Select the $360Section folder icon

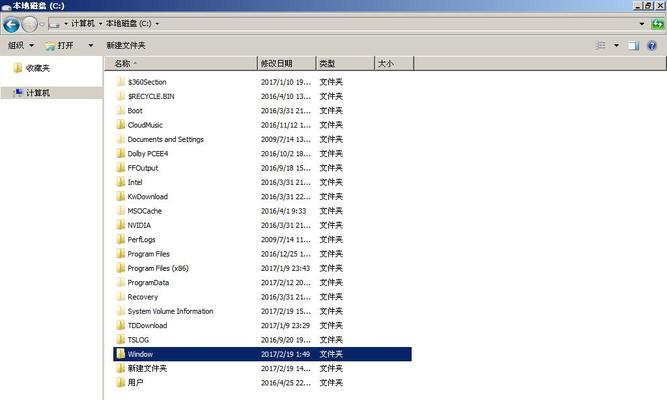point(121,82)
